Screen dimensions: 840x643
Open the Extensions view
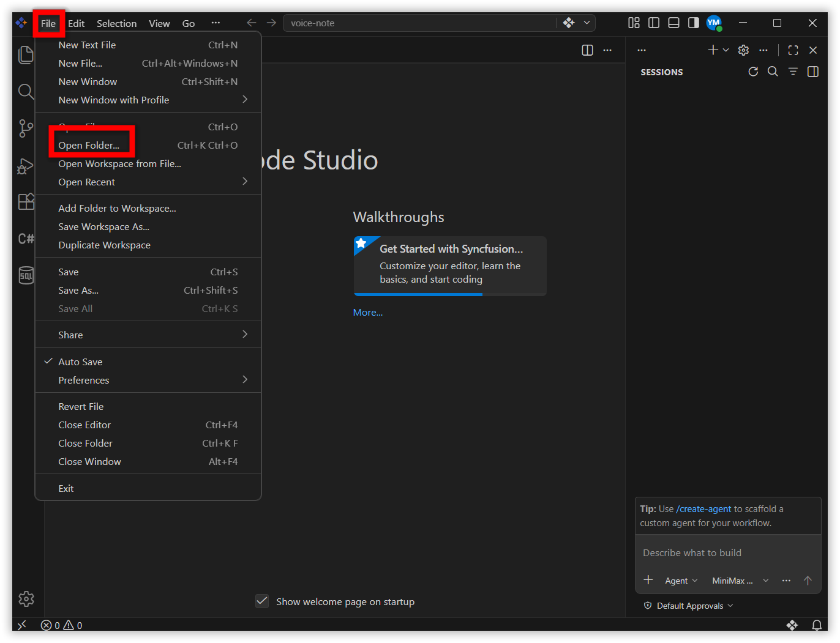pos(26,202)
